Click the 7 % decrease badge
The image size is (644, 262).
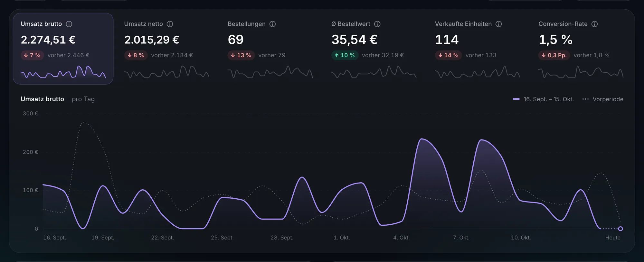tap(32, 55)
